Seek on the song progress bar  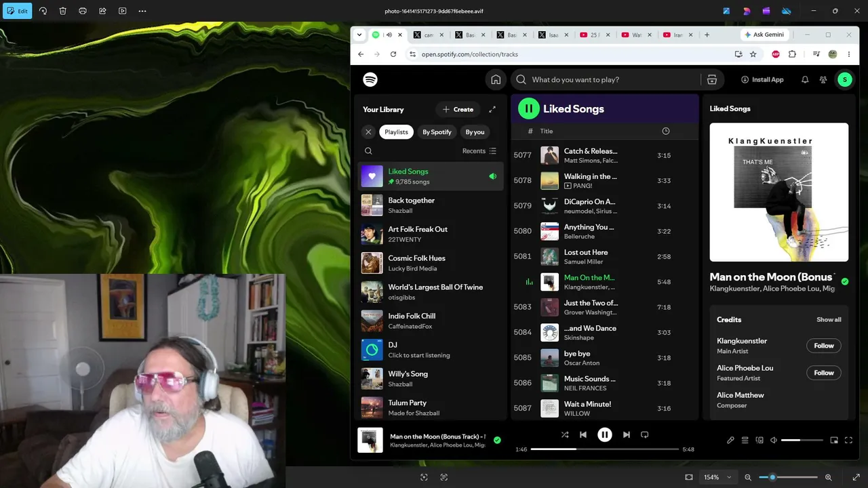[x=604, y=449]
